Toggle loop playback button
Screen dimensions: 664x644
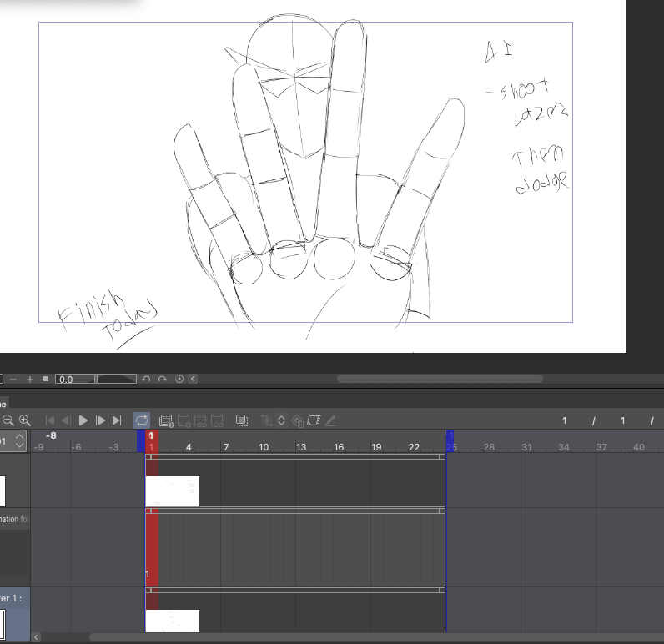142,420
